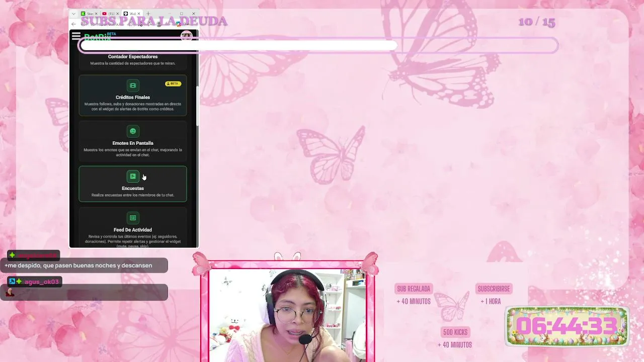
Task: Click the subs goal progress bar
Action: tap(319, 46)
